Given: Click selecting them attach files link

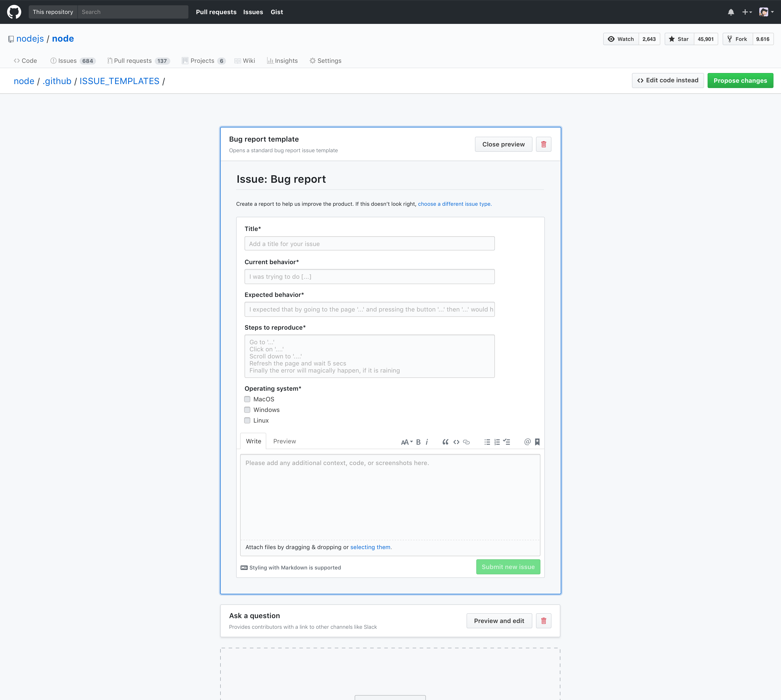Looking at the screenshot, I should (371, 547).
